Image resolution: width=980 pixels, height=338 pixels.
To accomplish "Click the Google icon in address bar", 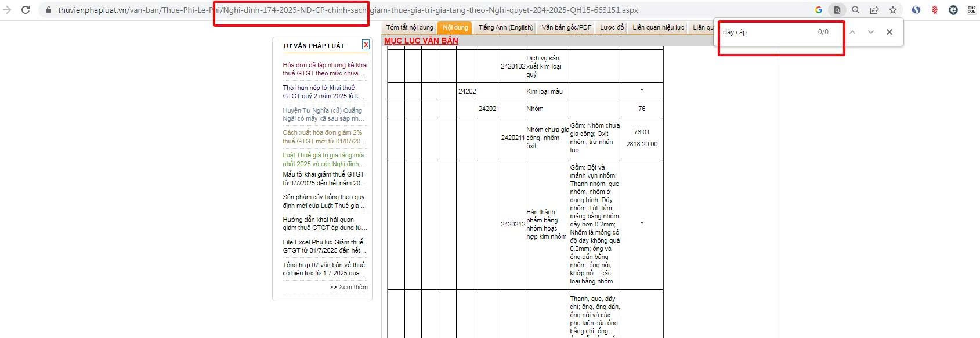I will (x=819, y=10).
